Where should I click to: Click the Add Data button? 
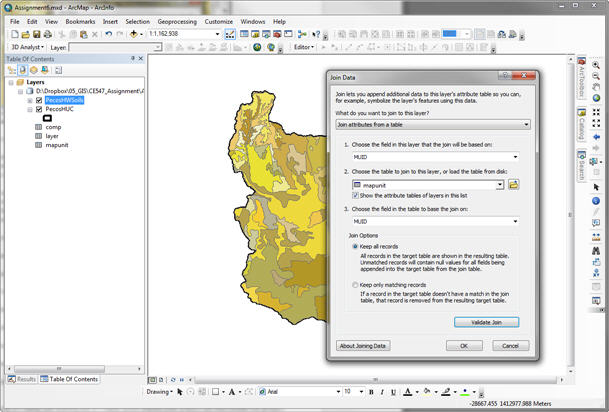tap(134, 34)
